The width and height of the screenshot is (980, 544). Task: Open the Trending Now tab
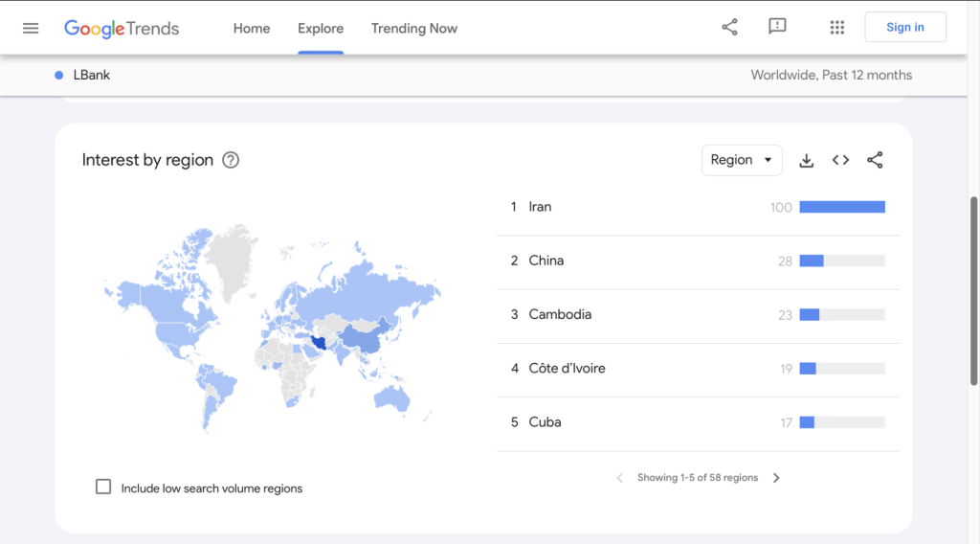pos(413,28)
